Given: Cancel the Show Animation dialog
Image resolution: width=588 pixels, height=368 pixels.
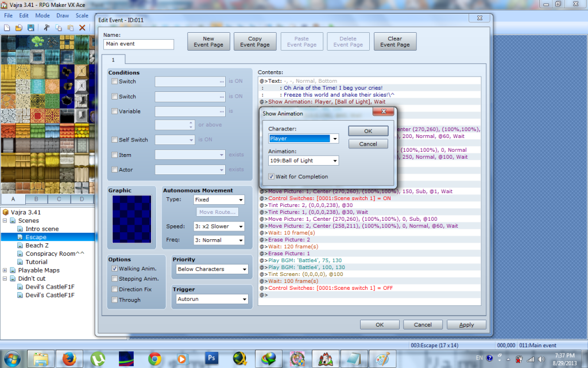Looking at the screenshot, I should pyautogui.click(x=368, y=144).
